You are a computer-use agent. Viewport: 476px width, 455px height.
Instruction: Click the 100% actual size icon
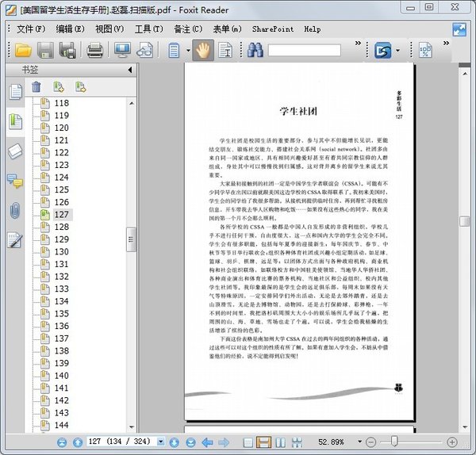(425, 51)
